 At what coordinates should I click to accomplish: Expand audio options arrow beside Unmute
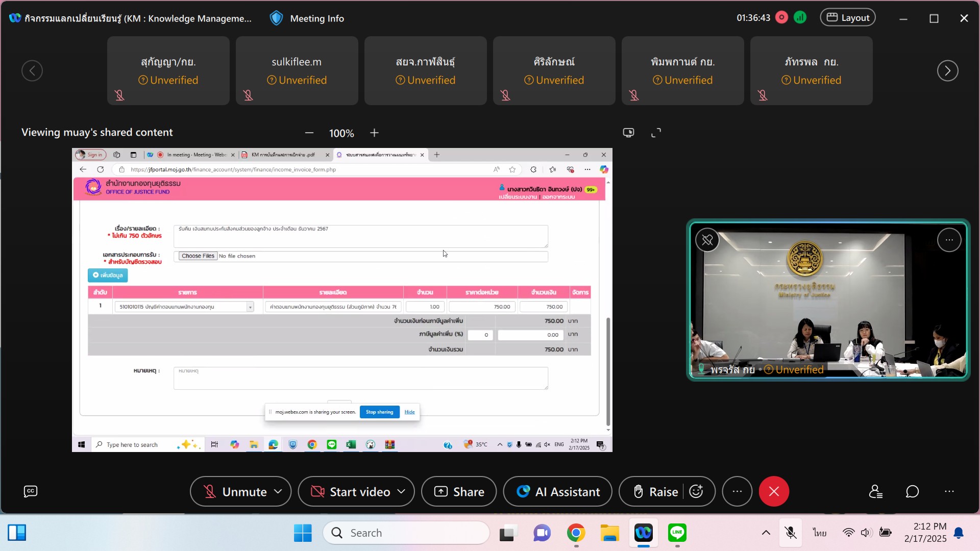pos(278,491)
